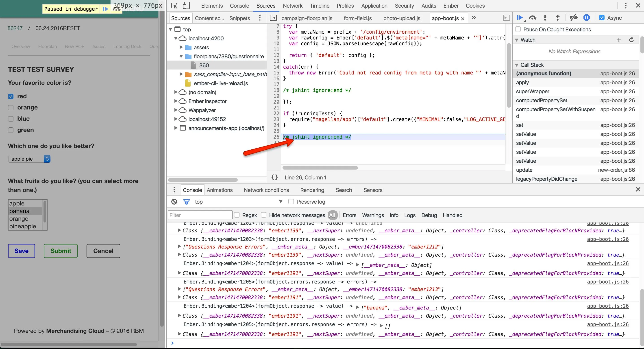Click Step out of function icon
Image resolution: width=644 pixels, height=349 pixels.
(557, 18)
